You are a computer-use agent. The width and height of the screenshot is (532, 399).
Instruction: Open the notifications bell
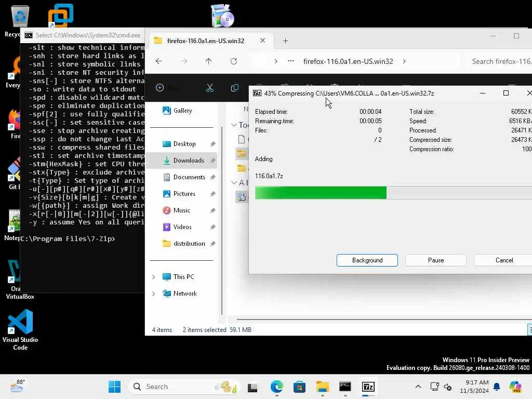[497, 387]
